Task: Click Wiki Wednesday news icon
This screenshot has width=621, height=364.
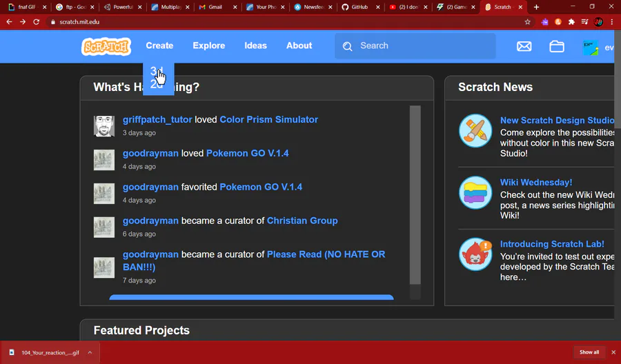Action: [x=475, y=192]
